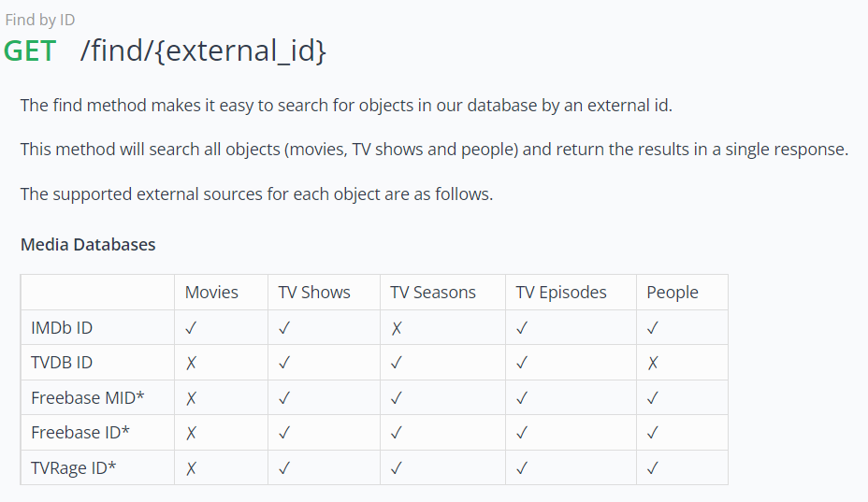The width and height of the screenshot is (868, 502).
Task: Click the Freebase MID TV Shows checkmark
Action: (284, 398)
